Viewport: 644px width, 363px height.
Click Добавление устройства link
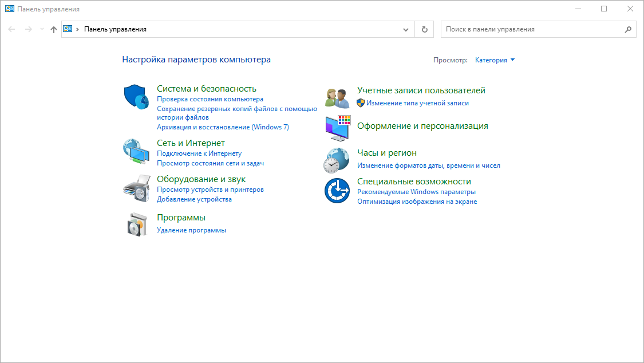pyautogui.click(x=194, y=200)
